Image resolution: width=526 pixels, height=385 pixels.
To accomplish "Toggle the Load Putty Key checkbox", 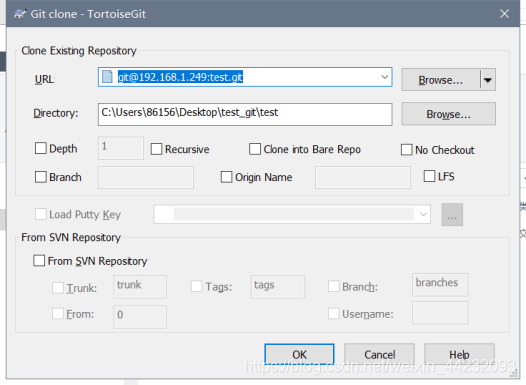I will (x=41, y=214).
